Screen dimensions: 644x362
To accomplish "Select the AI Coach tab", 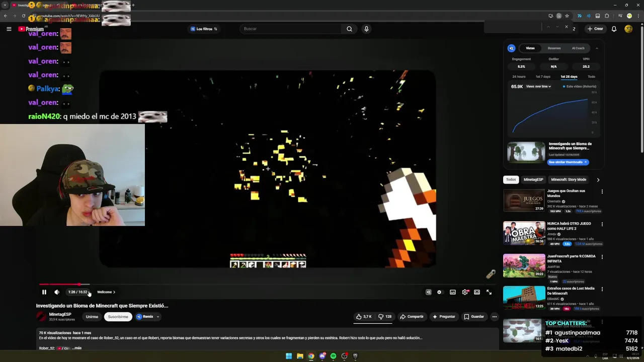I will [578, 48].
